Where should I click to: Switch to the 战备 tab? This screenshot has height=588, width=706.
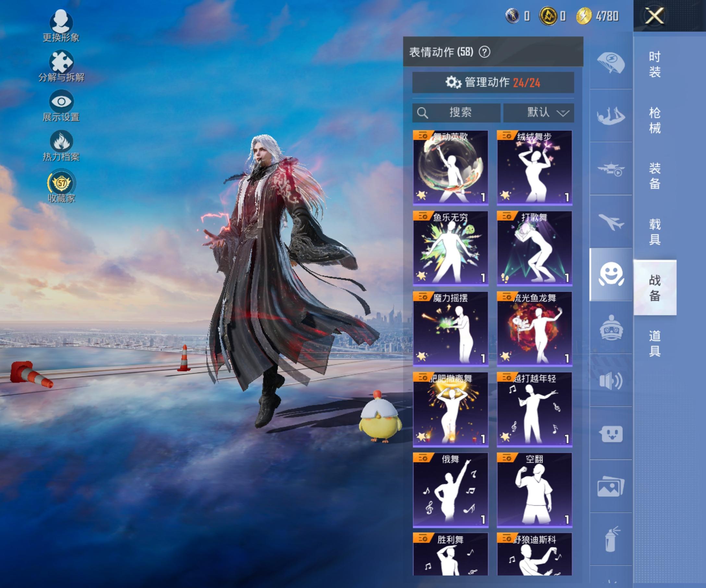point(654,288)
